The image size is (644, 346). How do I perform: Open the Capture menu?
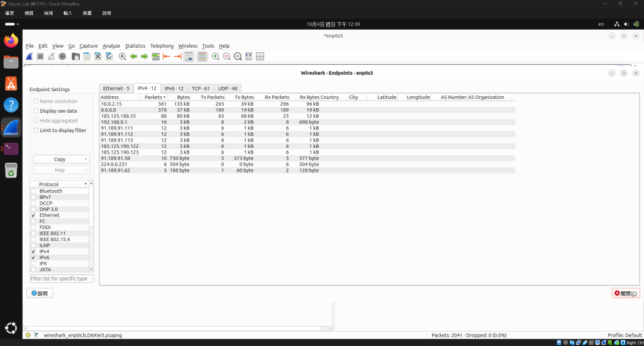point(88,46)
